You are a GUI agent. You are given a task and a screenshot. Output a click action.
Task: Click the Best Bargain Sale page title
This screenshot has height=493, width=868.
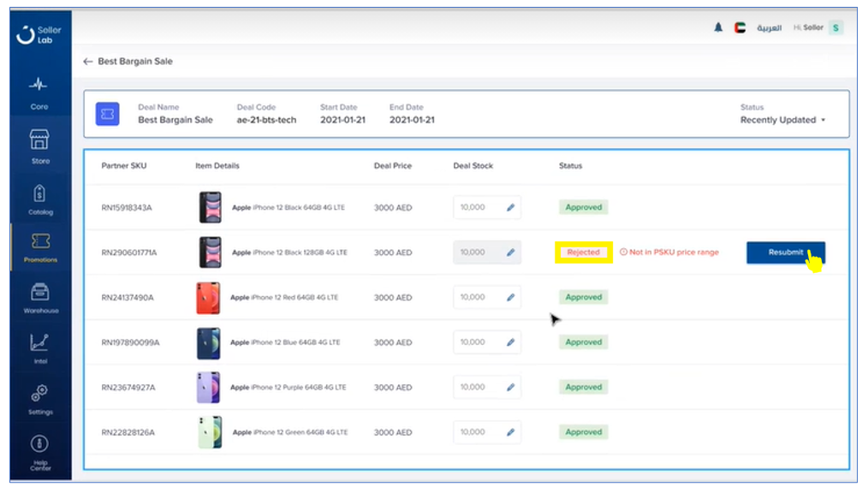click(x=135, y=62)
